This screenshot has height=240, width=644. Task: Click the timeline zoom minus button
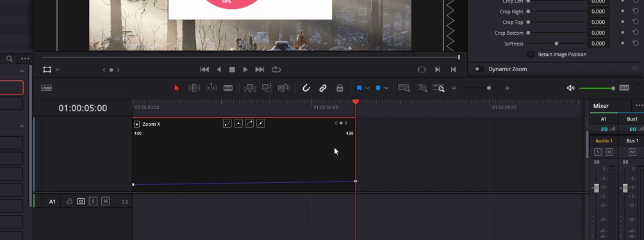click(x=454, y=88)
